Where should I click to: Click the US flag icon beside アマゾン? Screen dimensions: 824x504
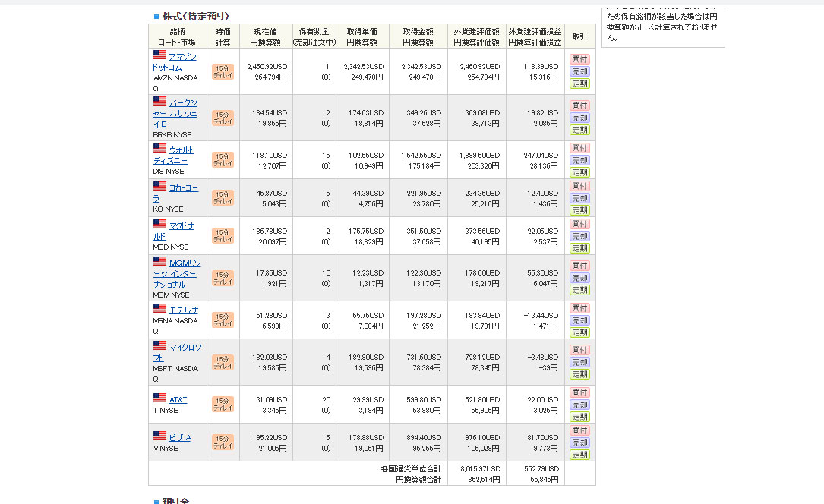pyautogui.click(x=159, y=55)
